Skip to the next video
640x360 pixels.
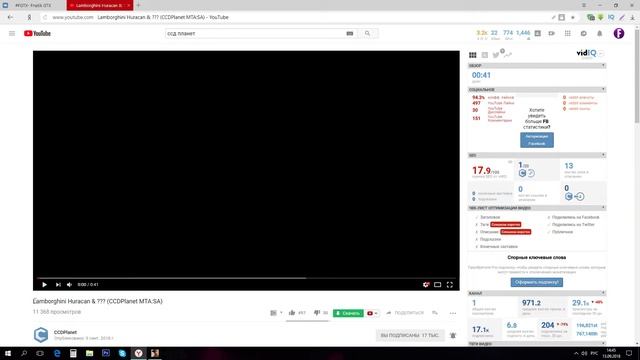(58, 284)
